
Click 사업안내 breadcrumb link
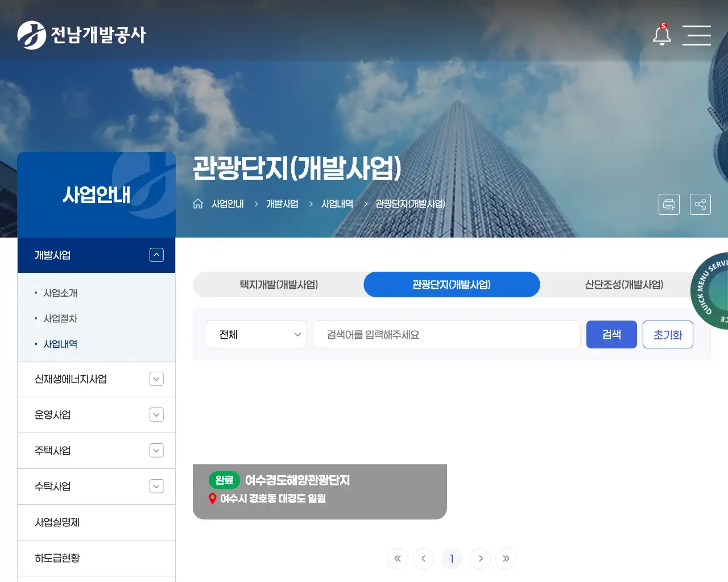pos(227,203)
